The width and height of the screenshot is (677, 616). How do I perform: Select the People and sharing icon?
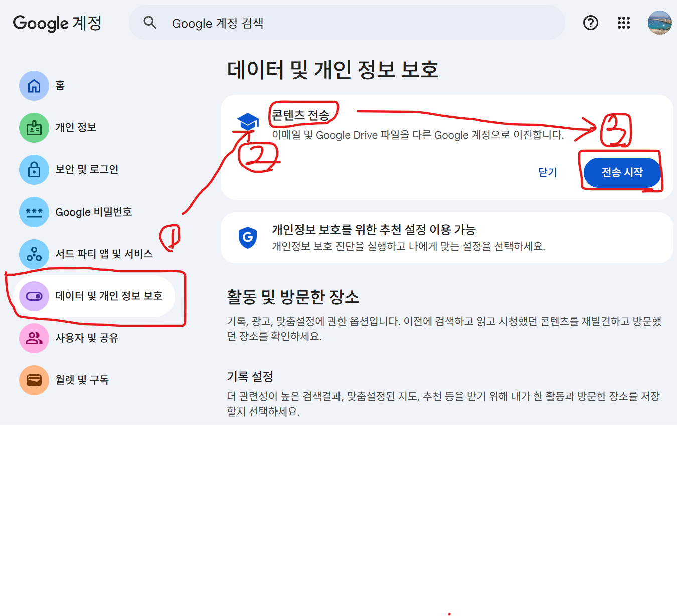(34, 338)
